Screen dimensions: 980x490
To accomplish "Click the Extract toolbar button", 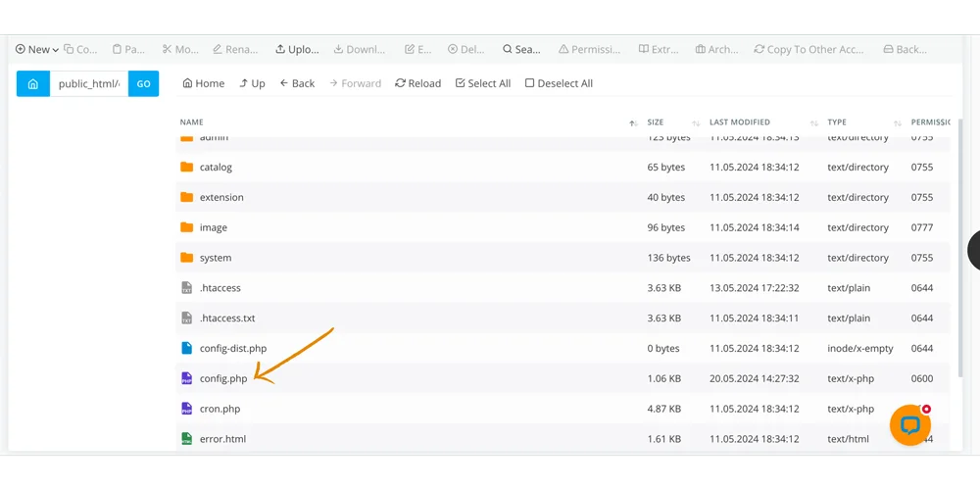I will (659, 49).
